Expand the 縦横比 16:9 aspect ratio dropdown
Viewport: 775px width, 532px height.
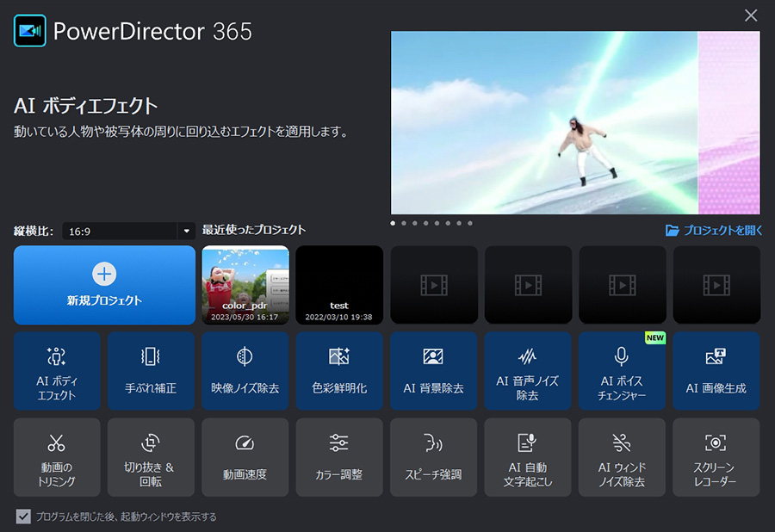pyautogui.click(x=187, y=231)
